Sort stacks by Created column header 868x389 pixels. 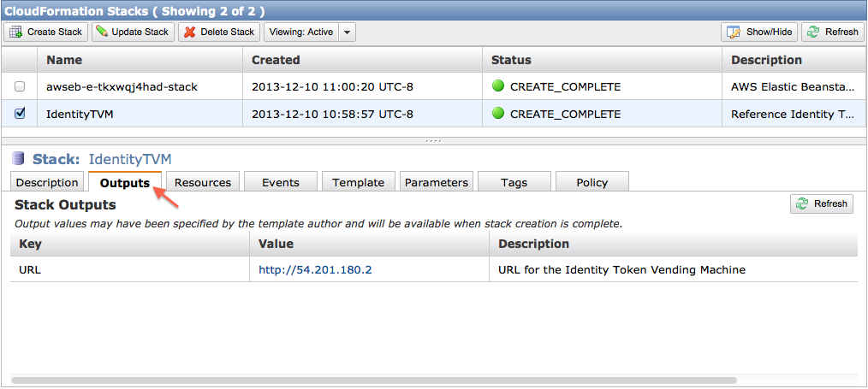click(362, 60)
